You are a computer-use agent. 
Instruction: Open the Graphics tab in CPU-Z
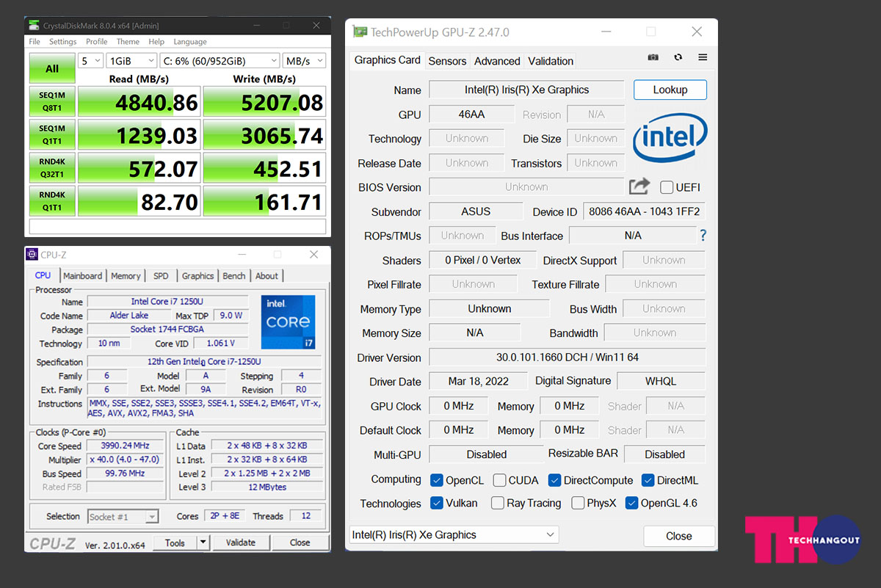[198, 276]
